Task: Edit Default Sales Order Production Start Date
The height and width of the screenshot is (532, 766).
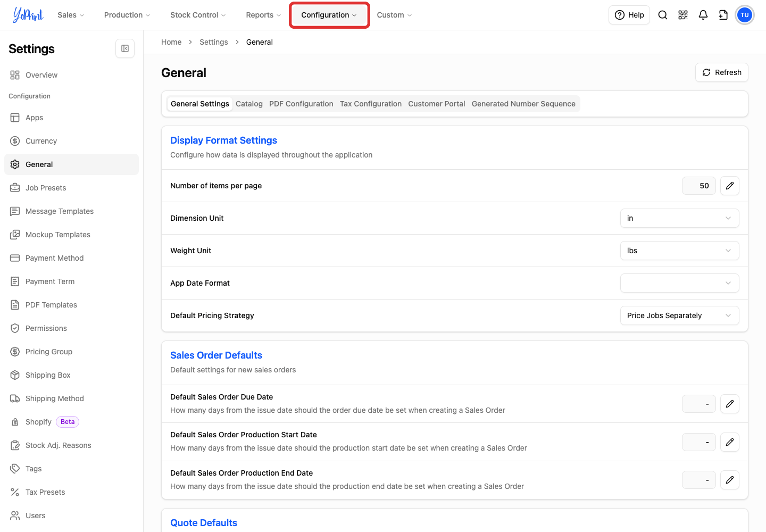Action: (730, 442)
